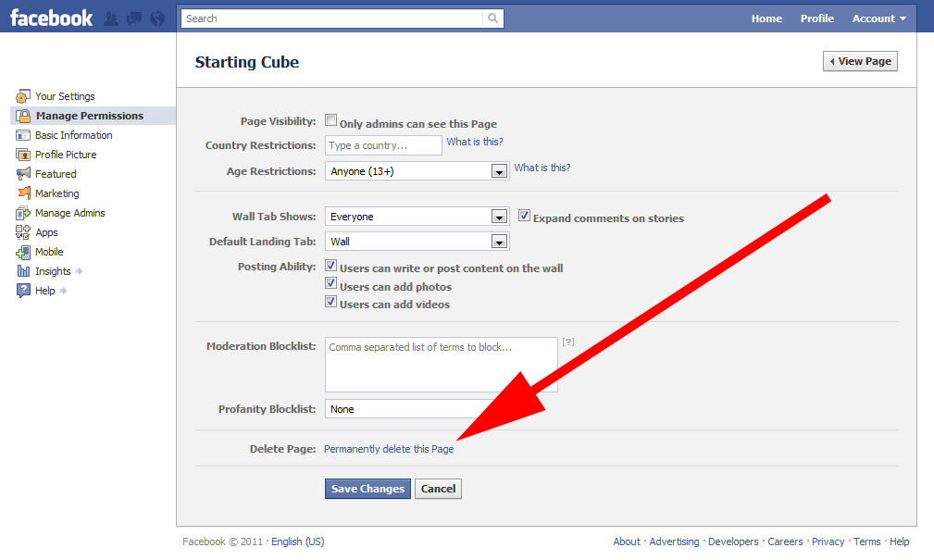Click the Help question mark icon
Viewport: 934px width, 560px height.
coord(23,291)
